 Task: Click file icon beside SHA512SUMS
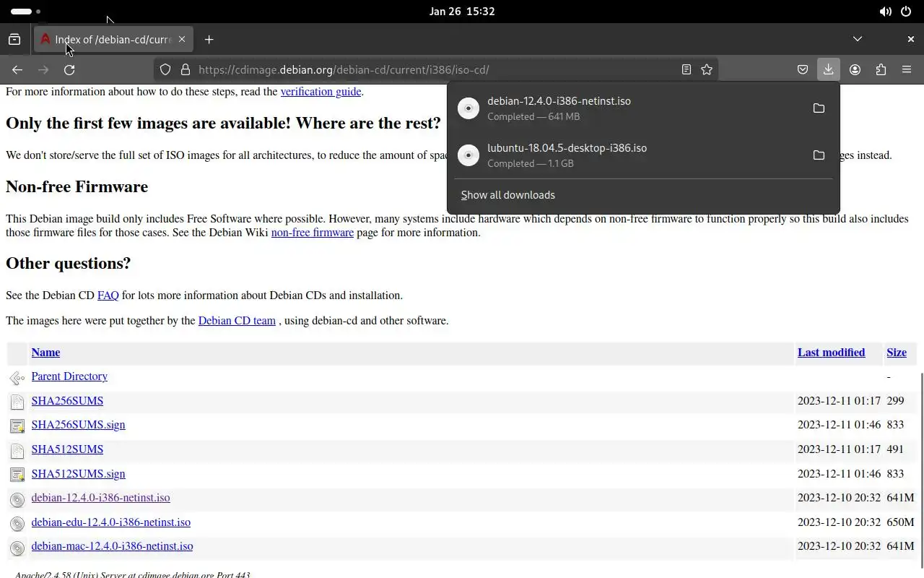(17, 451)
